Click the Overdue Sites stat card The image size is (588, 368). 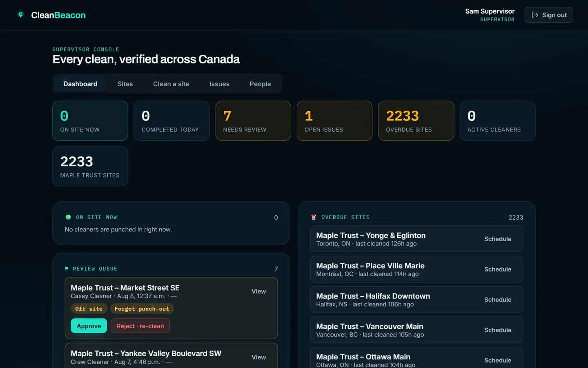[416, 121]
